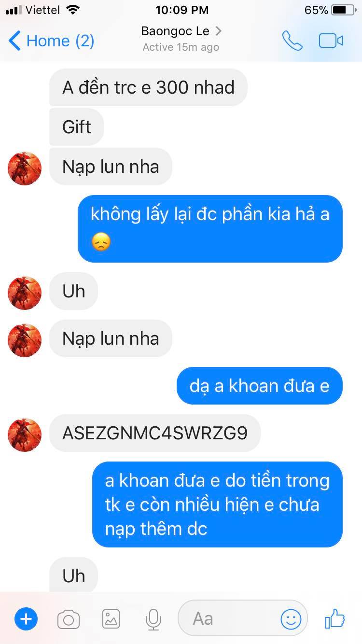Tap the blue message 'dạ a khoan đưa e'
Screen dimensions: 362x644
click(x=259, y=386)
